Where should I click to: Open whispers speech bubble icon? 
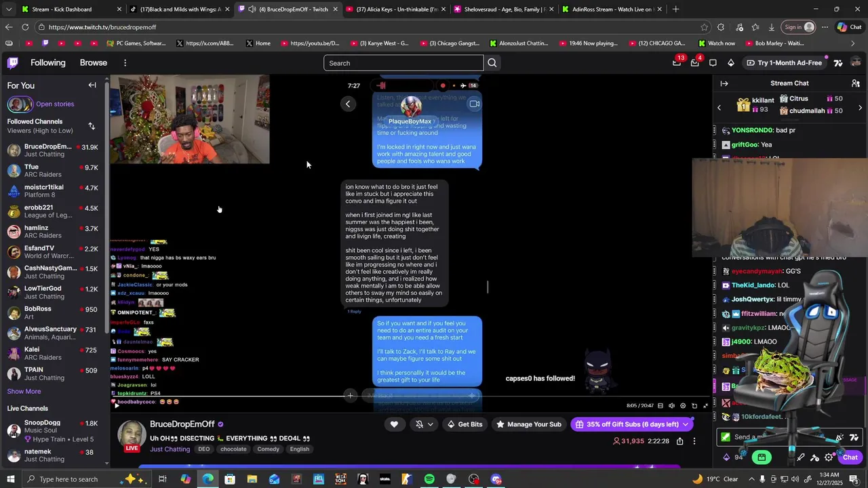[713, 63]
